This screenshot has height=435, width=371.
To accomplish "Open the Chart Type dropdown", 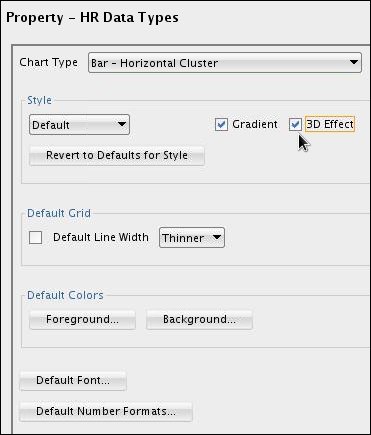I will pyautogui.click(x=225, y=63).
